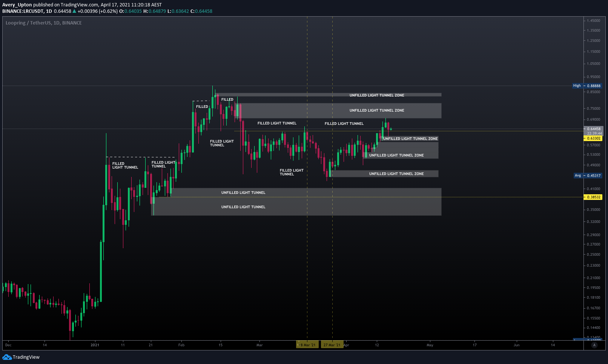Click the yellow 0.38532 price label
608x364 pixels.
click(593, 197)
